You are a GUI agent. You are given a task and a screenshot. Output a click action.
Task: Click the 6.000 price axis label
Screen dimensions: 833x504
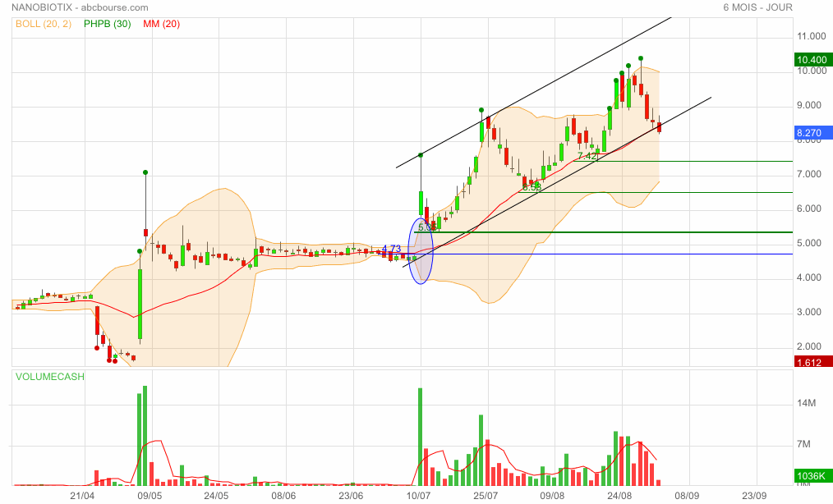pos(809,209)
